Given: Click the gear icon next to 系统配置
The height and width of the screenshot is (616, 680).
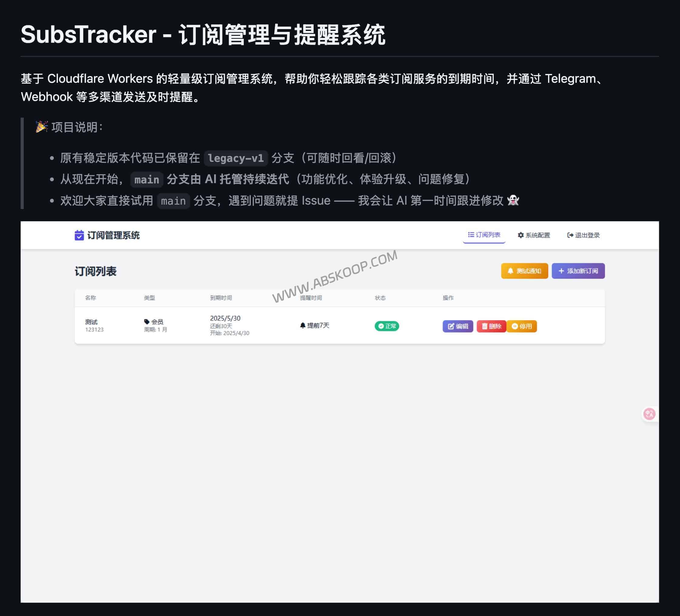Looking at the screenshot, I should pos(521,235).
